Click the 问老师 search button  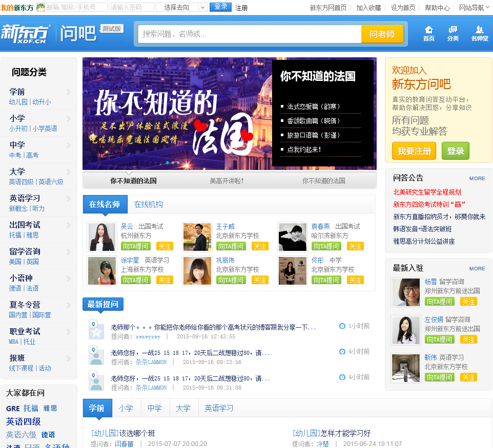point(382,34)
